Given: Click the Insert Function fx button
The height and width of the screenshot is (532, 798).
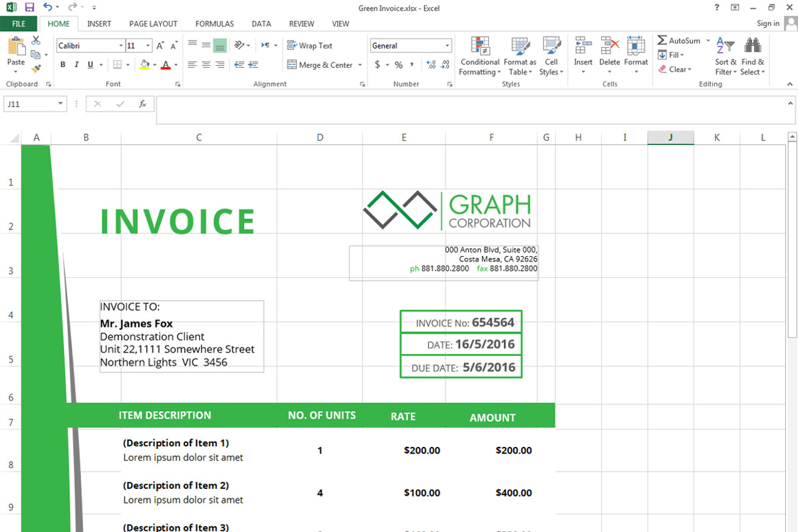Looking at the screenshot, I should (x=142, y=104).
